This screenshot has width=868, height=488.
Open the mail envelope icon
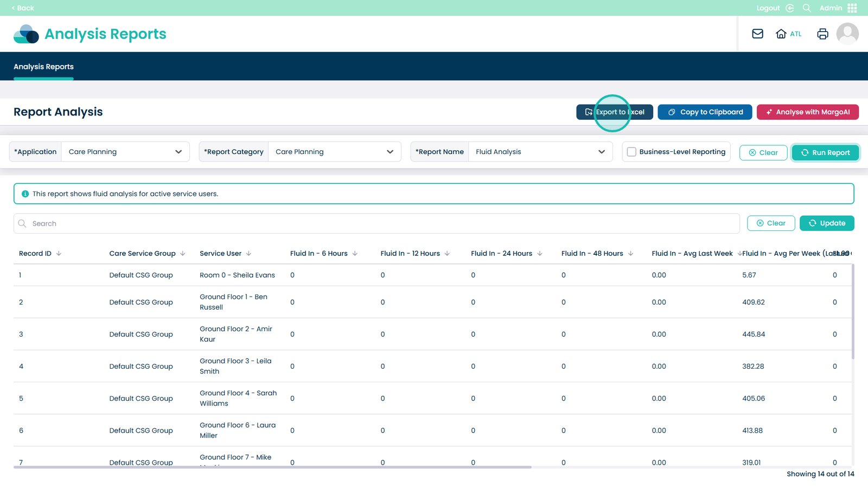[757, 34]
